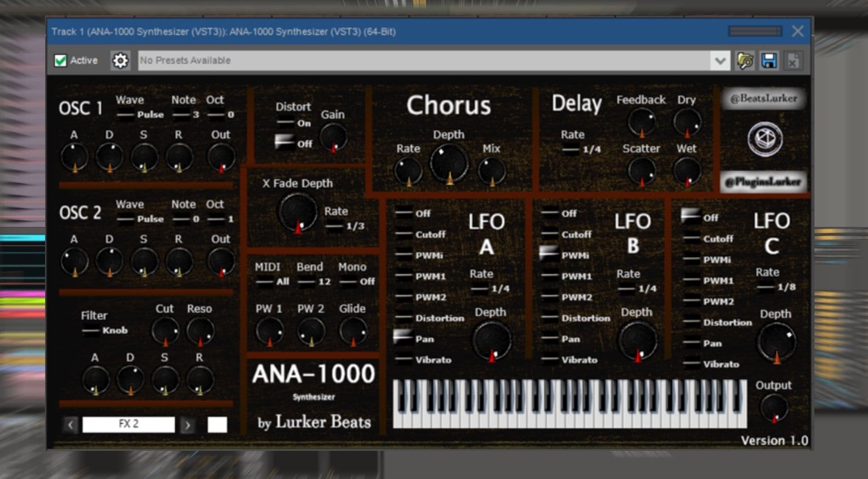Click the PW 1 knob
Image resolution: width=868 pixels, height=479 pixels.
(269, 331)
